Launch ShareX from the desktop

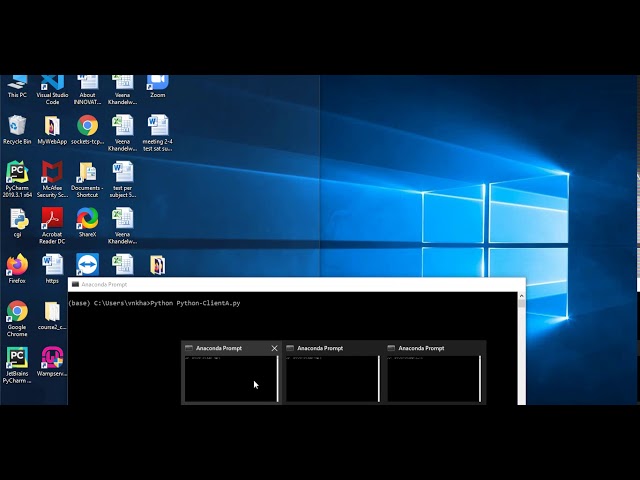pyautogui.click(x=87, y=218)
